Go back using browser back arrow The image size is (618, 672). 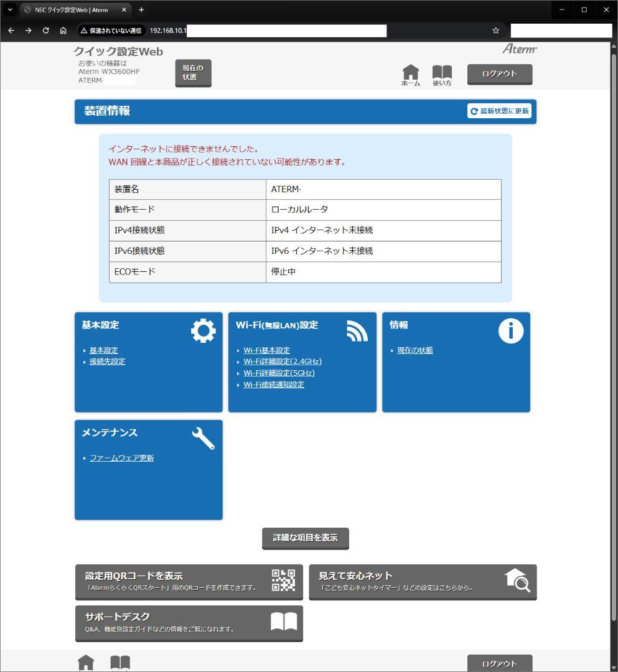(11, 30)
